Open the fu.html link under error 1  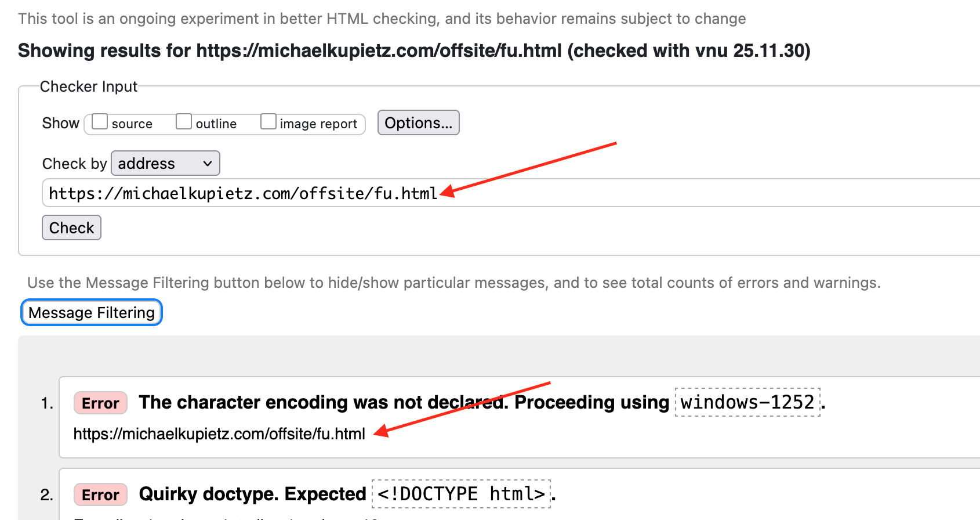(x=219, y=434)
